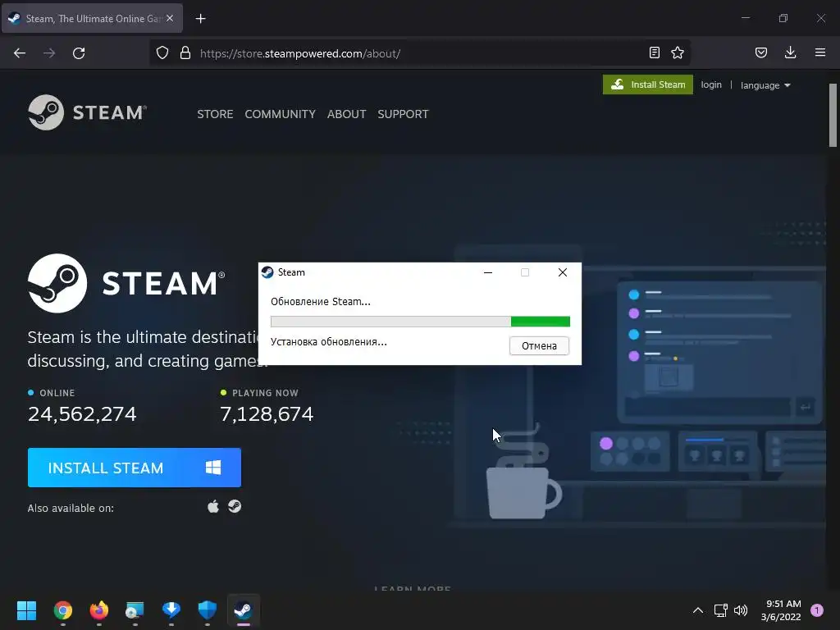Show hidden system tray icons
The image size is (840, 630).
point(697,610)
